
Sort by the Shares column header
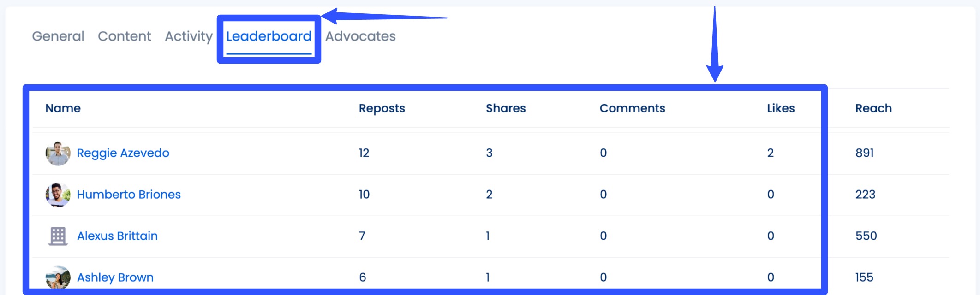coord(506,108)
